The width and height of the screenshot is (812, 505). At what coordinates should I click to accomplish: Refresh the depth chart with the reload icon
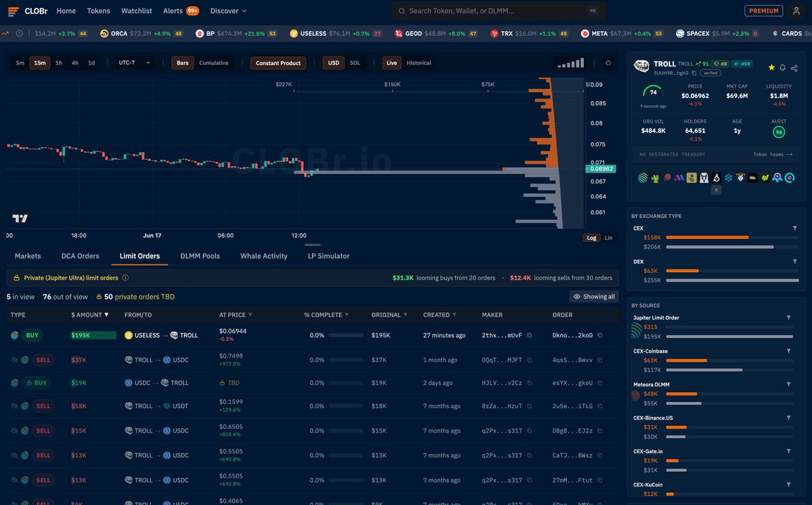click(x=608, y=63)
